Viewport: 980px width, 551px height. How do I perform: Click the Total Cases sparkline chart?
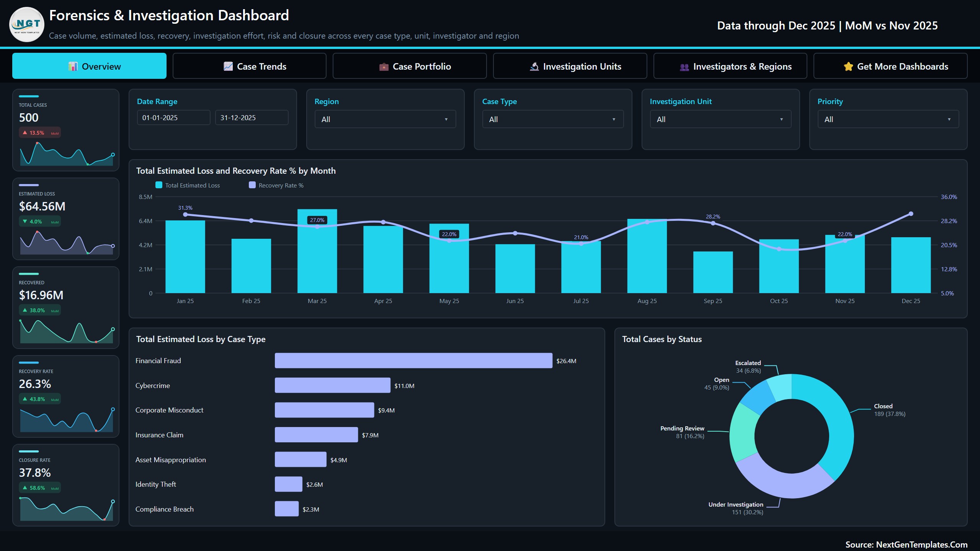point(67,154)
